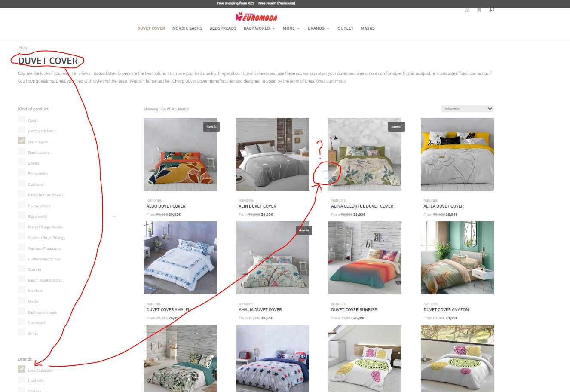Check the Quilts filter checkbox

tap(21, 120)
